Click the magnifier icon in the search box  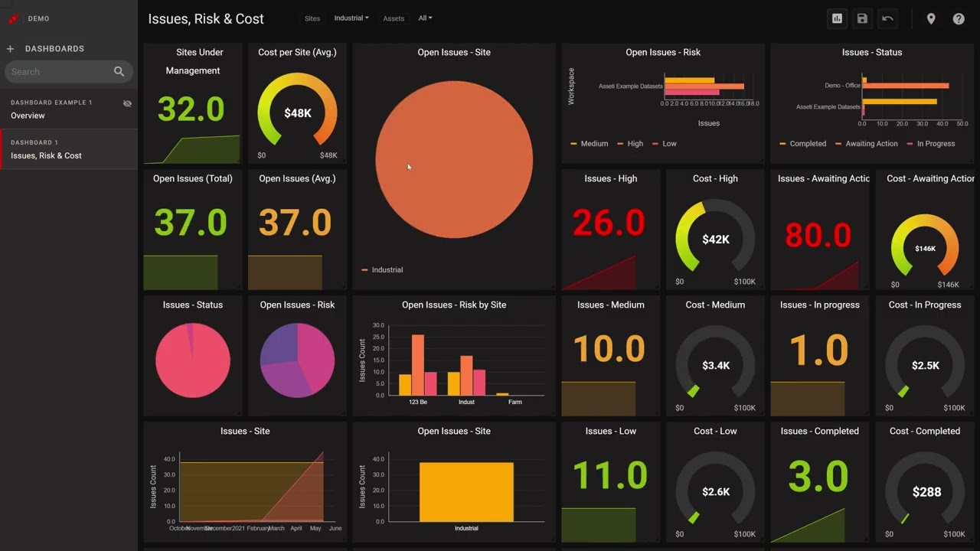pyautogui.click(x=119, y=71)
